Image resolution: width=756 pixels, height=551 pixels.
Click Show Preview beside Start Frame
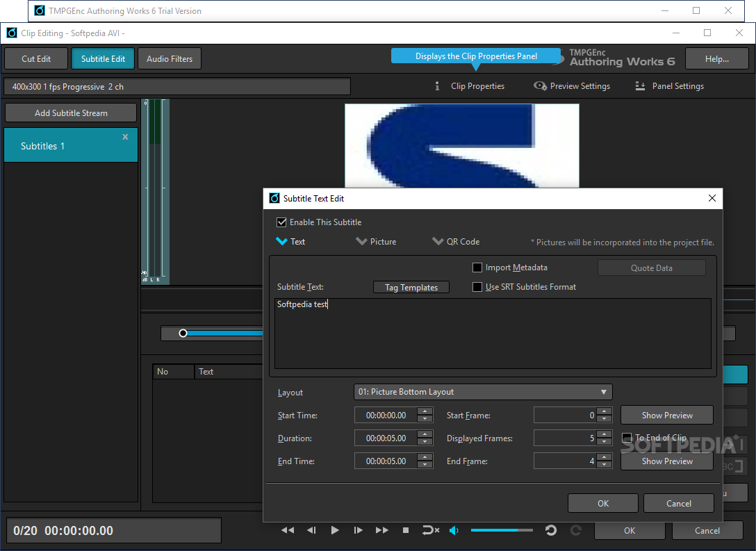[667, 415]
